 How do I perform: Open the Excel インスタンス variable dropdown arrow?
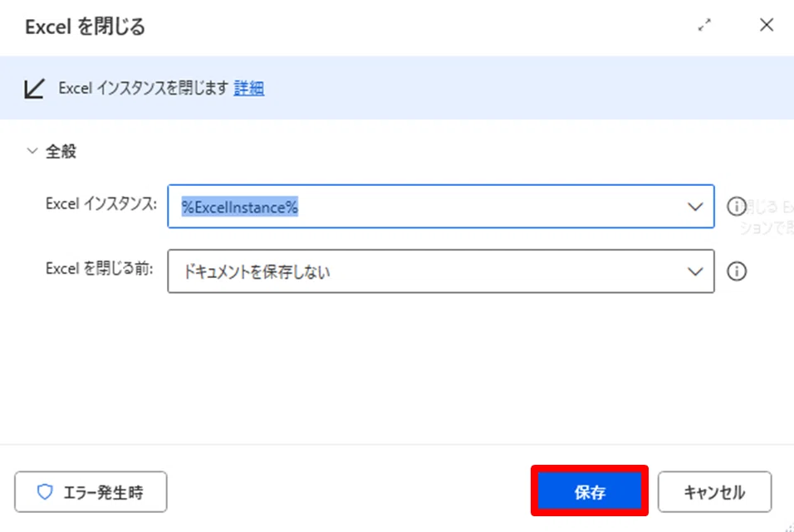pyautogui.click(x=694, y=207)
